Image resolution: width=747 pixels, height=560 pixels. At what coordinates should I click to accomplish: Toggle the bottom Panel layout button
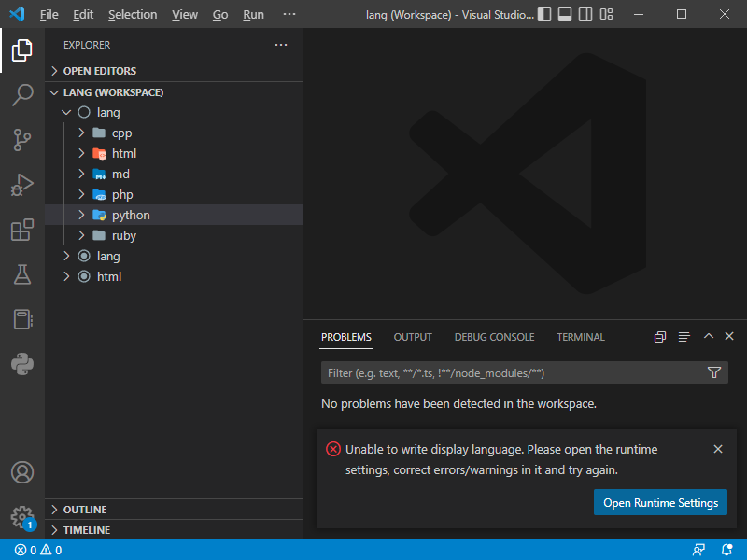click(565, 14)
